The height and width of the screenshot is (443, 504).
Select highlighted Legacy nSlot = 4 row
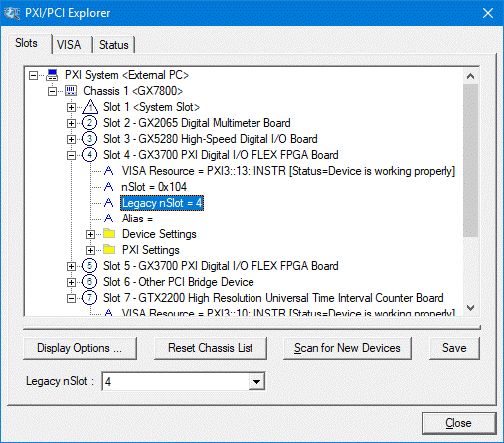(x=162, y=203)
